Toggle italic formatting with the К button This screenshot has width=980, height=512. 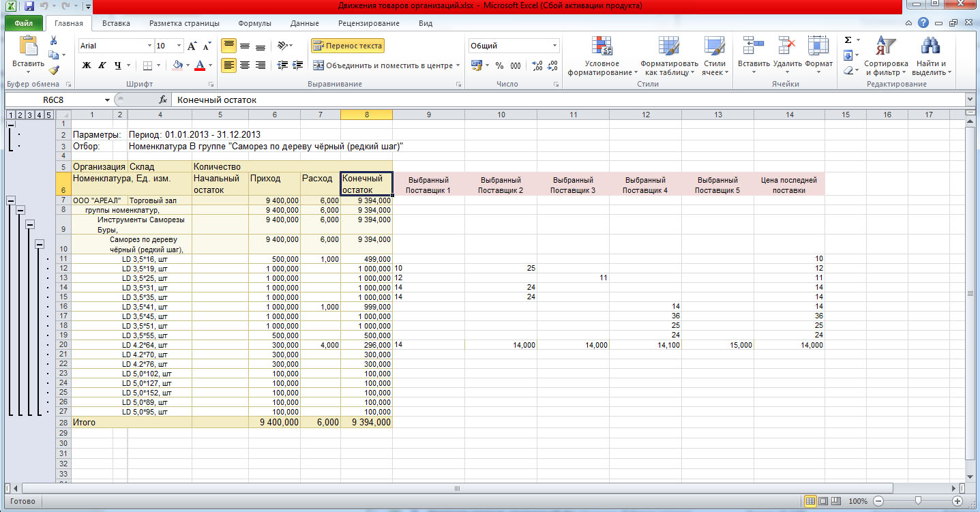pos(102,65)
